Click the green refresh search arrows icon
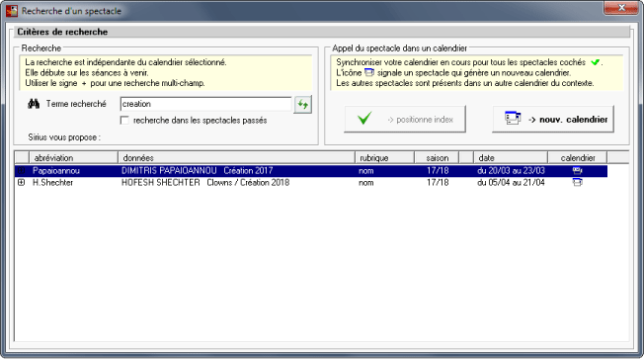The image size is (644, 359). coord(302,105)
